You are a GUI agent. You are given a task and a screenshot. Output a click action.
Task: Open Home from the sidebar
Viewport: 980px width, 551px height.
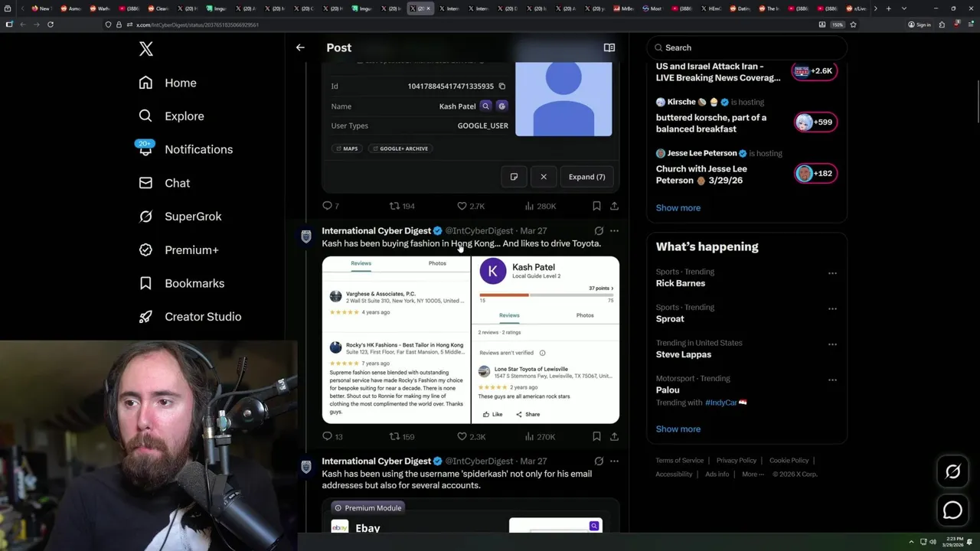(x=168, y=83)
